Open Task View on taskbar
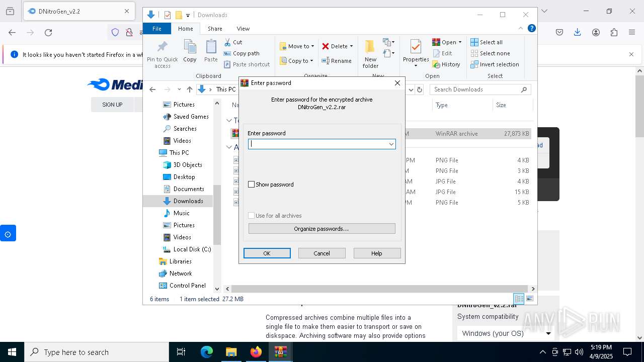 point(182,352)
